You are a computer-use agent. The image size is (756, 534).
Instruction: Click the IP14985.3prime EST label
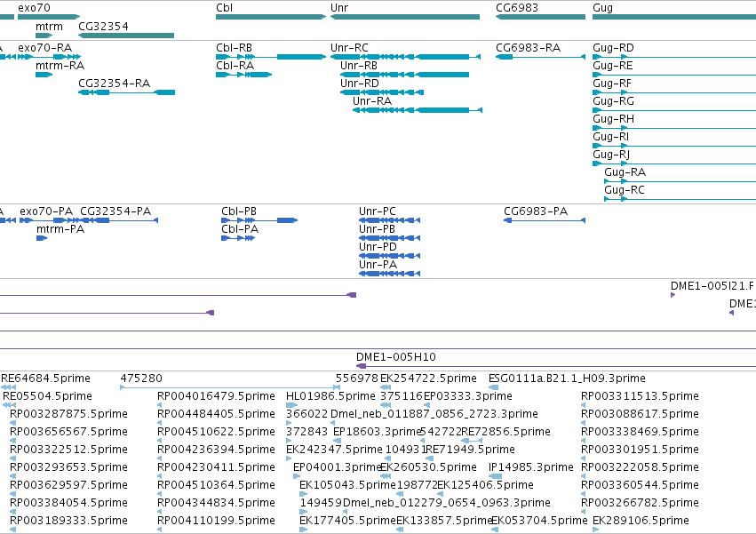[531, 467]
